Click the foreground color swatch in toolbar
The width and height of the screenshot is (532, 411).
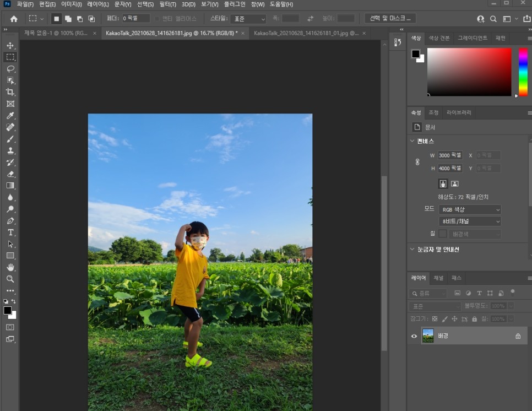click(7, 310)
